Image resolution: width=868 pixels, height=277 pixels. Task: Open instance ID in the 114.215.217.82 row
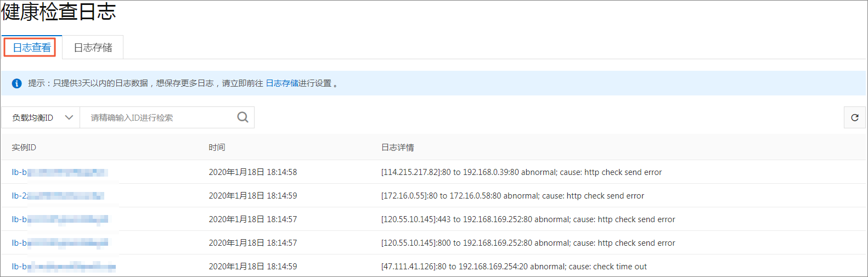tap(60, 172)
